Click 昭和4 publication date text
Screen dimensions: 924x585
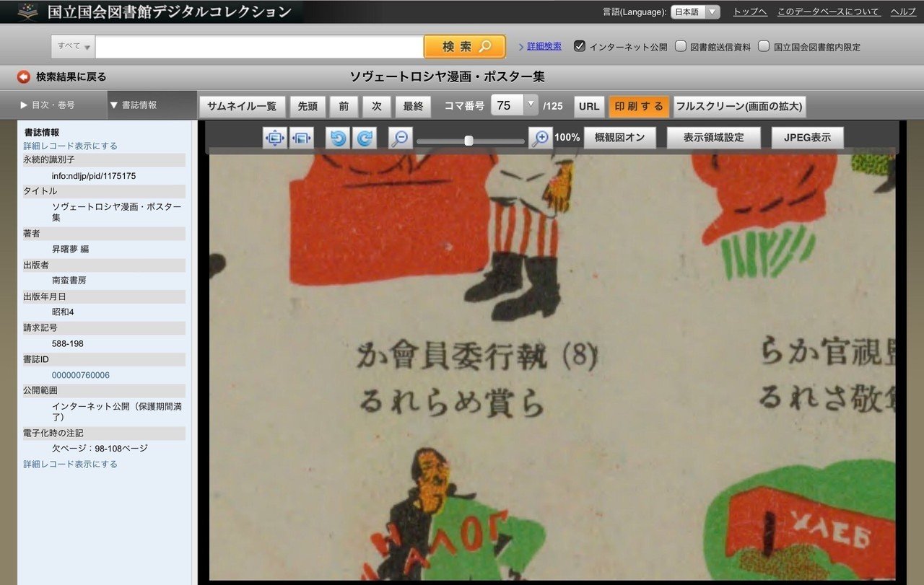point(64,312)
